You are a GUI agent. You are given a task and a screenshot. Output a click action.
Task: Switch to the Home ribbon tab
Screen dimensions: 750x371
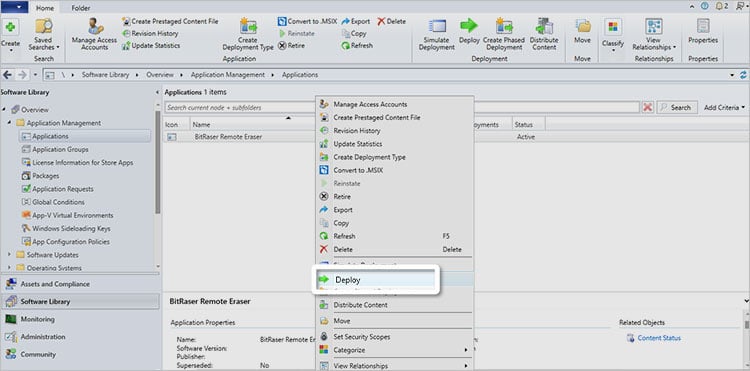click(x=45, y=8)
